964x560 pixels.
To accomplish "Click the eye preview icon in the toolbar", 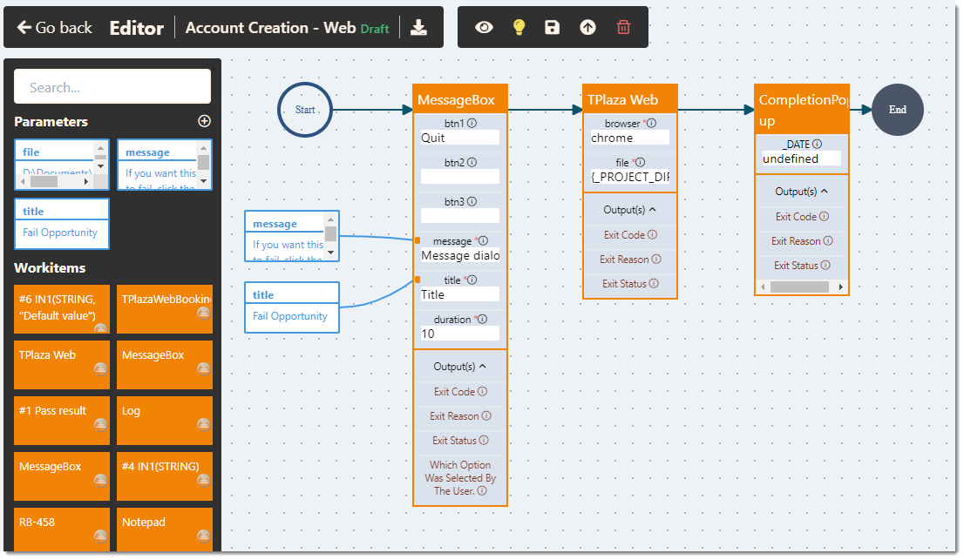I will pyautogui.click(x=484, y=28).
